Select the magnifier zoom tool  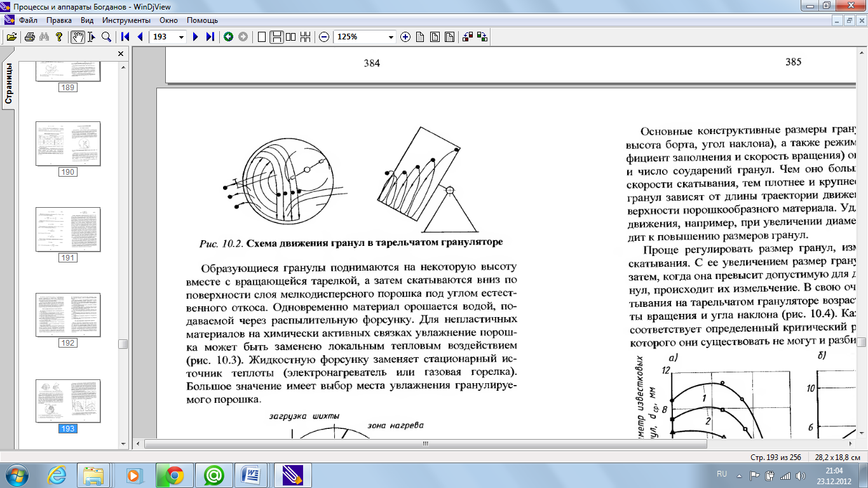[x=107, y=37]
